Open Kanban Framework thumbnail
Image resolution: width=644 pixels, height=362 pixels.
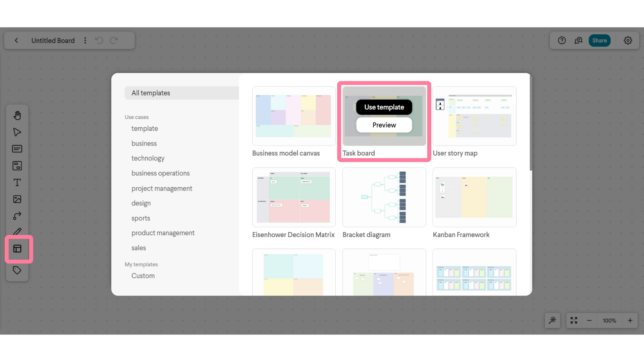(x=474, y=197)
